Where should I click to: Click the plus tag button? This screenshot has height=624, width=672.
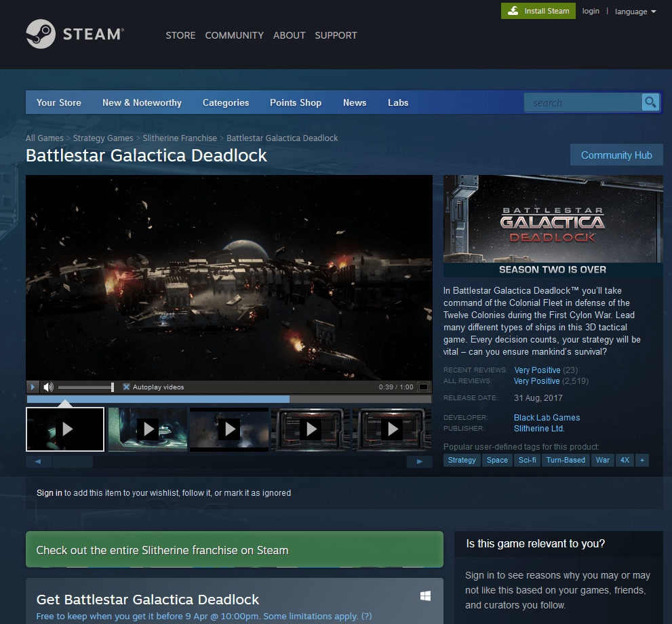[642, 460]
